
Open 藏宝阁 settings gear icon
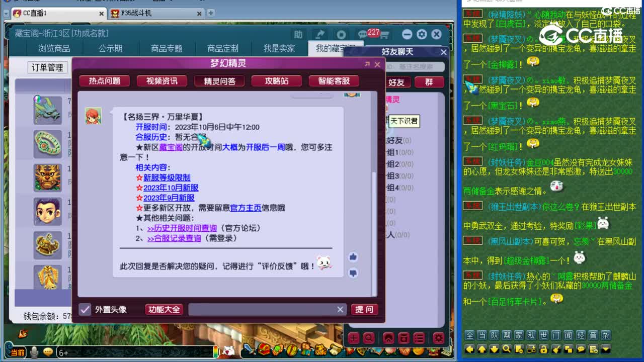(422, 34)
